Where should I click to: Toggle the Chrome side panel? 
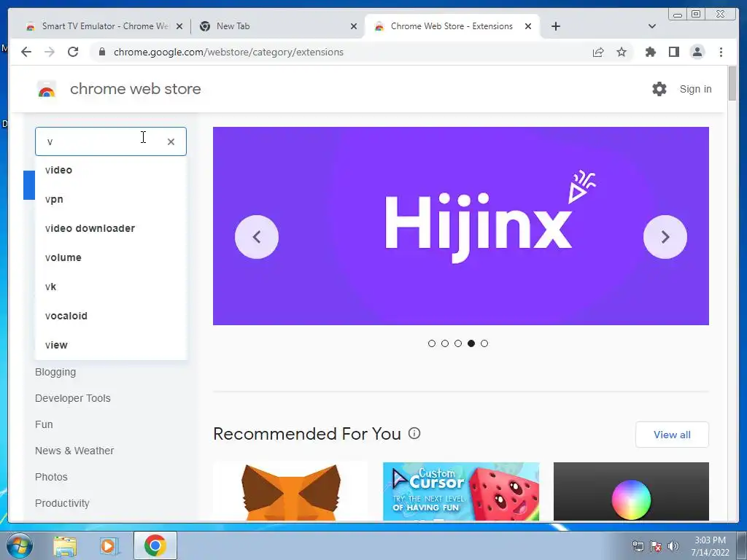point(673,52)
